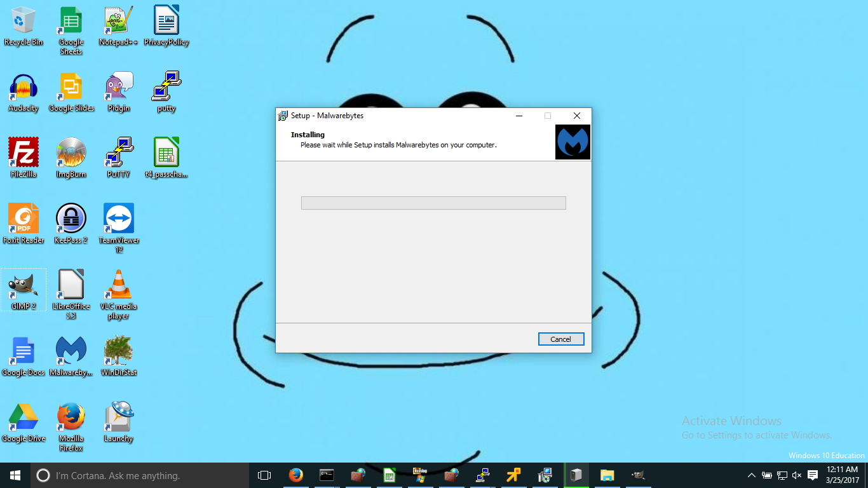Screen dimensions: 868x488
Task: Select the FileZilla desktop shortcut
Action: (24, 158)
